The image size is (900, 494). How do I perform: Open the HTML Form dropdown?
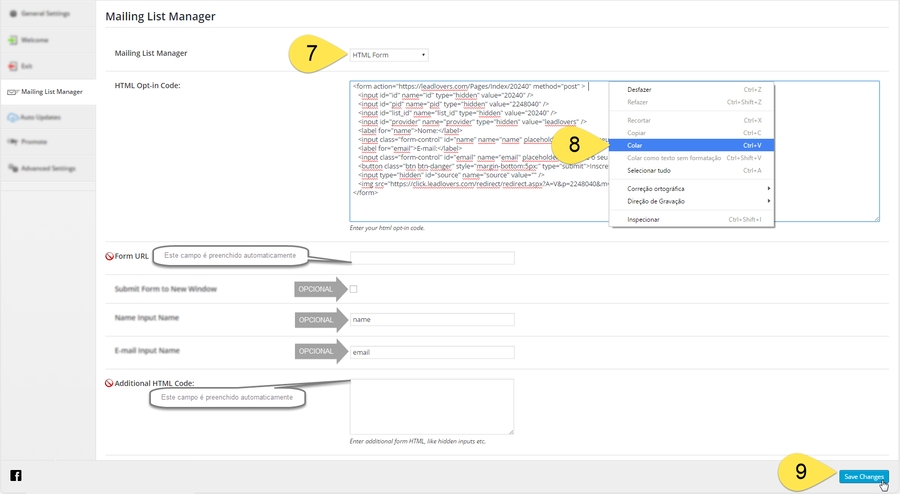click(x=389, y=55)
